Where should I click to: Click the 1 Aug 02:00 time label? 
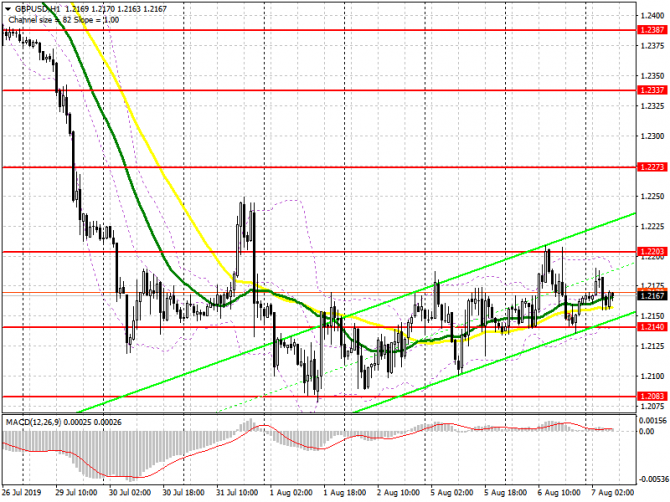(x=291, y=493)
